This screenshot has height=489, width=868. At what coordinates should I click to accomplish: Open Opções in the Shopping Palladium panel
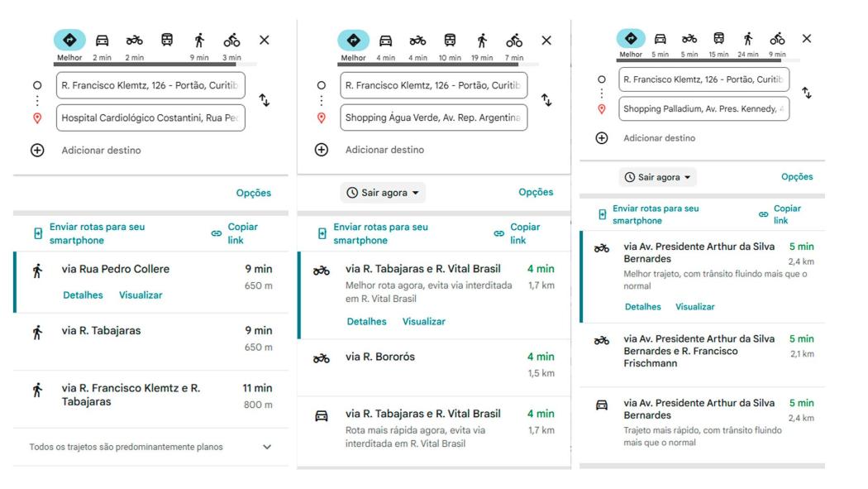[797, 177]
